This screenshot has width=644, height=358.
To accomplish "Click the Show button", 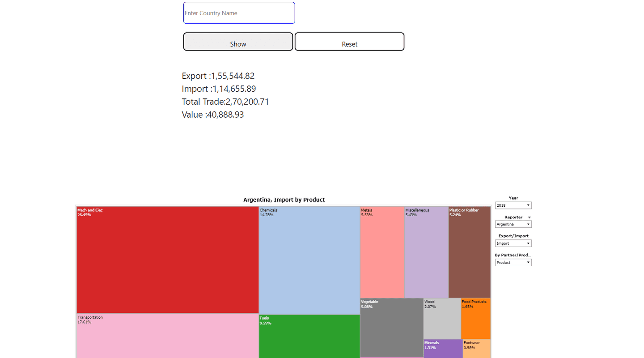I will (238, 42).
